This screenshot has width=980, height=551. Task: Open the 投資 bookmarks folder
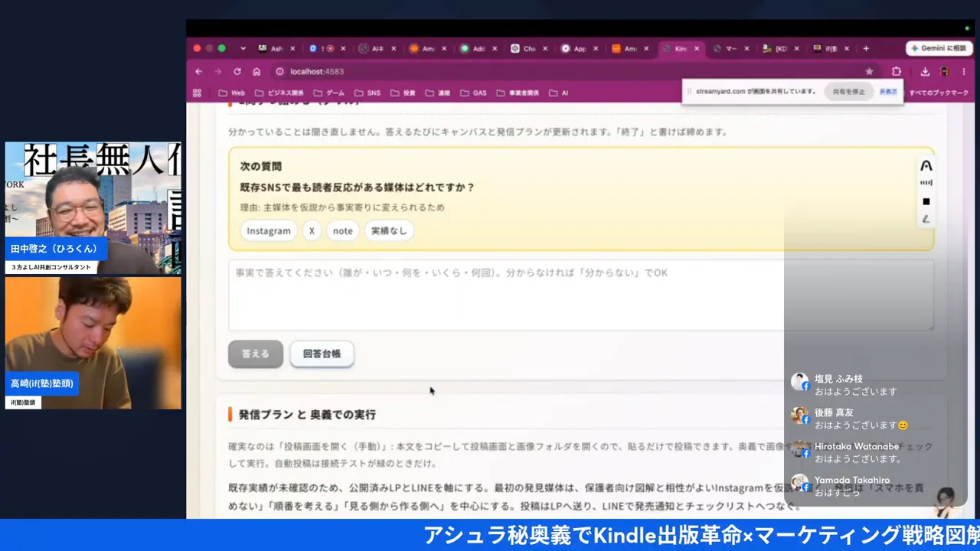(x=403, y=93)
